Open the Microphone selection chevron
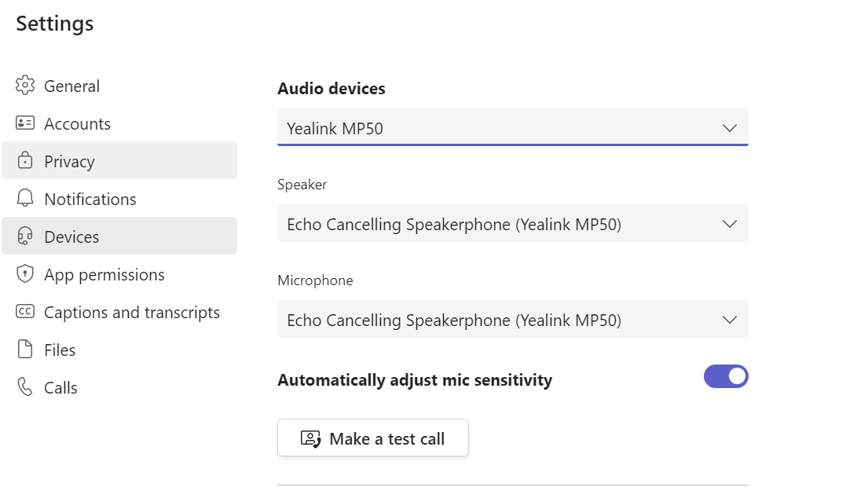868x491 pixels. pyautogui.click(x=730, y=320)
